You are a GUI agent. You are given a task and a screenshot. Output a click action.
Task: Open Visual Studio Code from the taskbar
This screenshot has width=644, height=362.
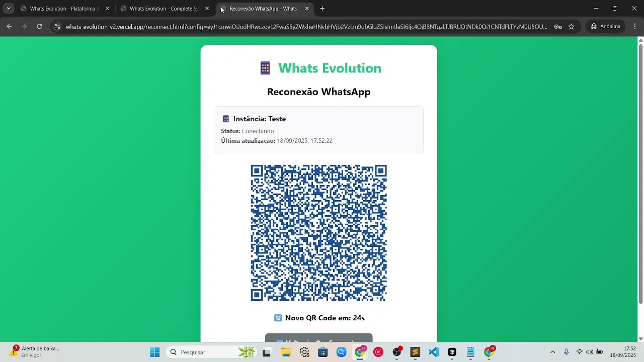(x=433, y=352)
